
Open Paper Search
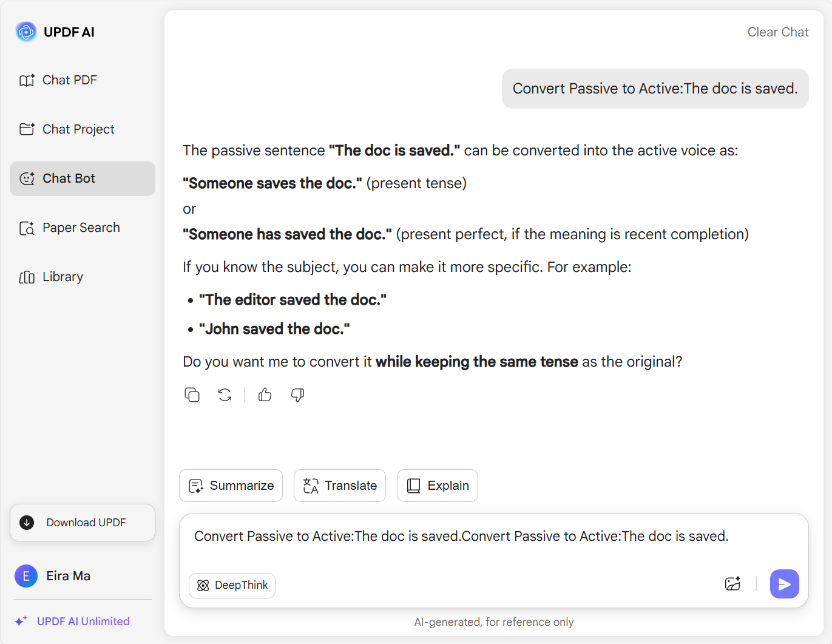coord(81,228)
